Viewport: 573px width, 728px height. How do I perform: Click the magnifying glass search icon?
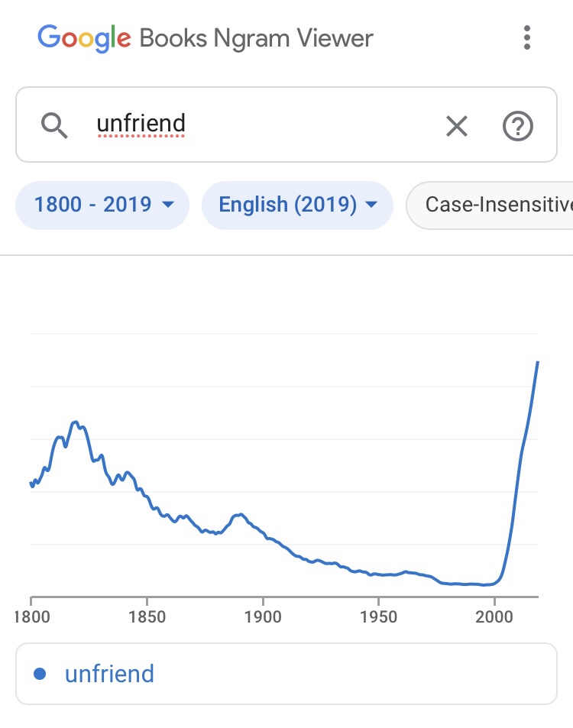click(54, 125)
